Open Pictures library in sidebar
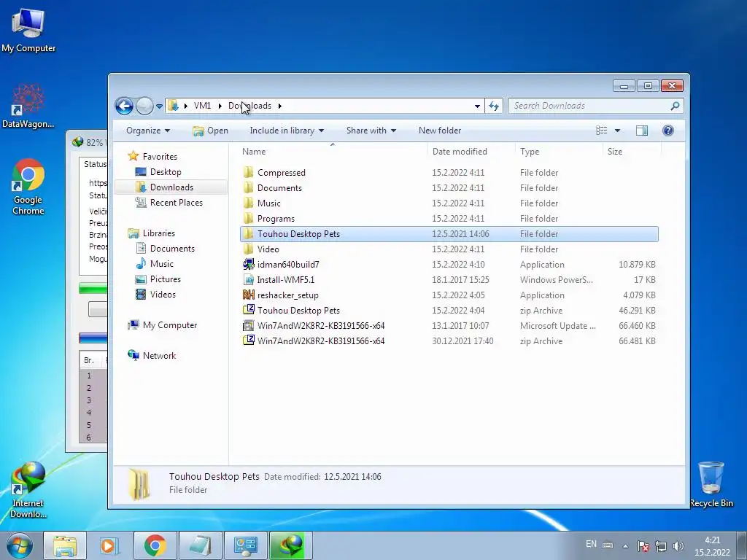 click(158, 279)
